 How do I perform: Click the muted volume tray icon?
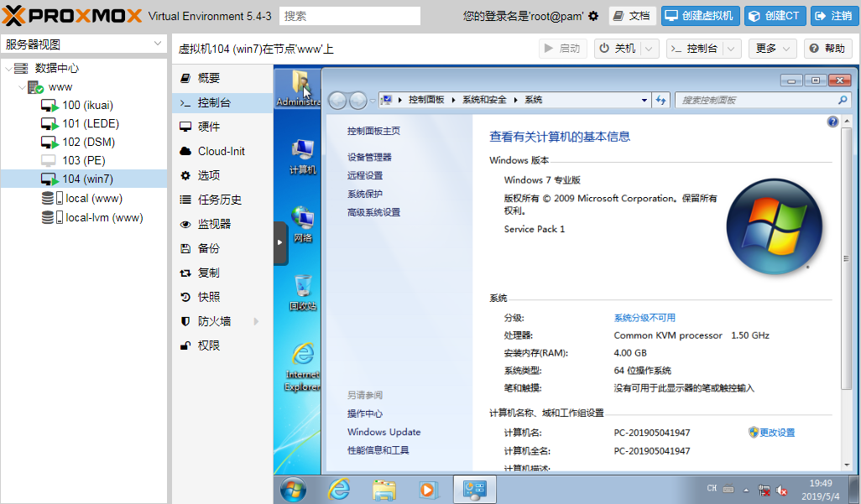[x=781, y=491]
